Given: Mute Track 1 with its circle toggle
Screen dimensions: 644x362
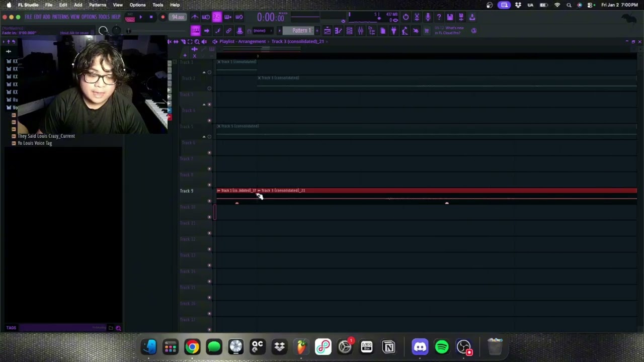Looking at the screenshot, I should click(x=209, y=72).
